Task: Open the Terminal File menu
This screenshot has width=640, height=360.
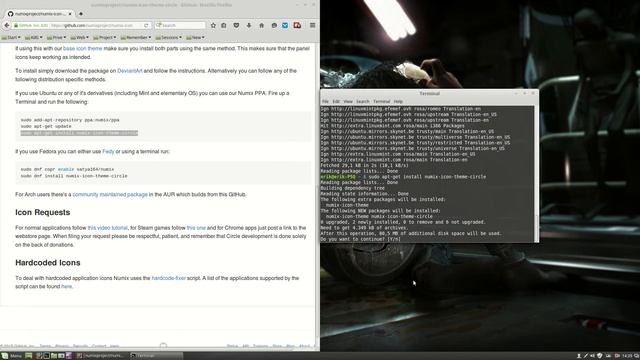Action: click(x=325, y=101)
